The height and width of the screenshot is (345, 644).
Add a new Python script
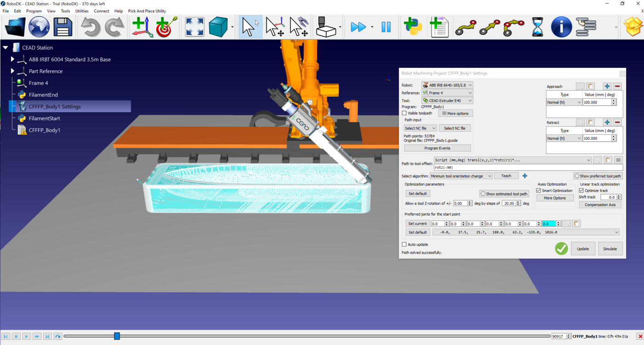point(413,27)
